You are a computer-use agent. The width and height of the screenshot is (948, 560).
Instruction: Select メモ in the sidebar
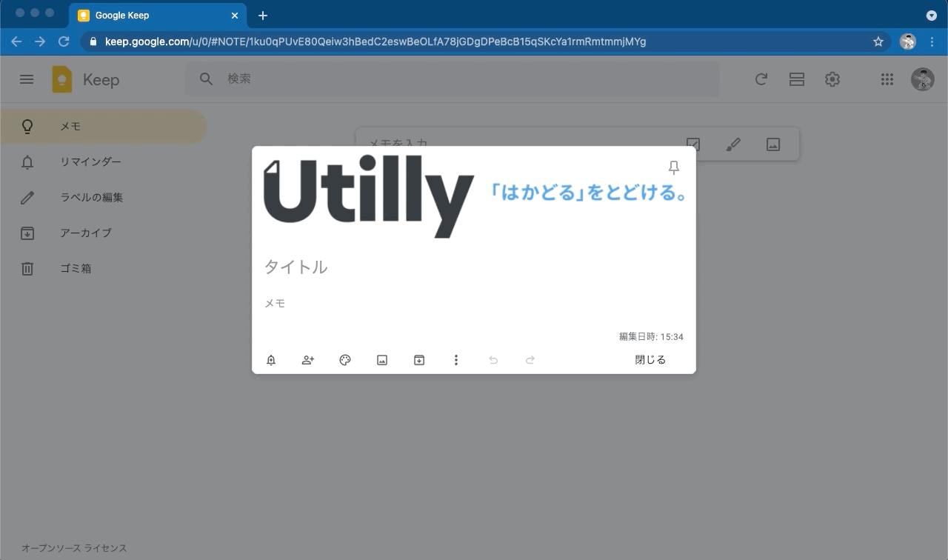coord(104,127)
